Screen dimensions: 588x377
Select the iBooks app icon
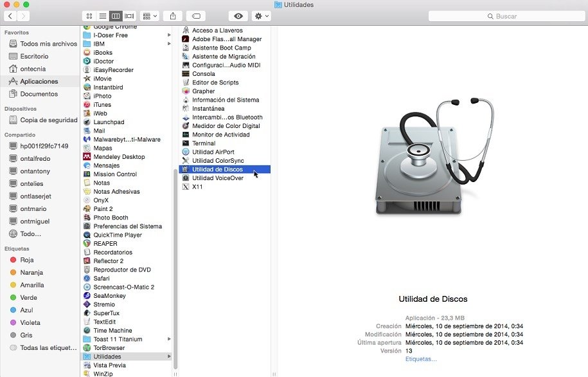coord(87,53)
